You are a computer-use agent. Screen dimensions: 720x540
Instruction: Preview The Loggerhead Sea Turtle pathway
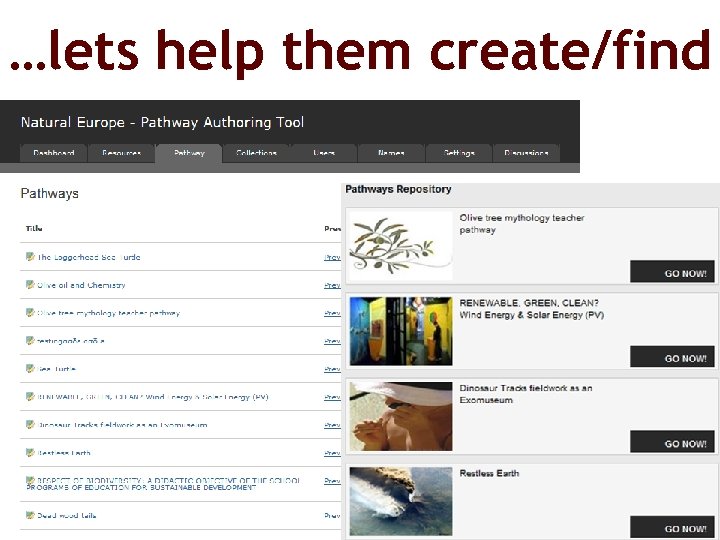[332, 257]
